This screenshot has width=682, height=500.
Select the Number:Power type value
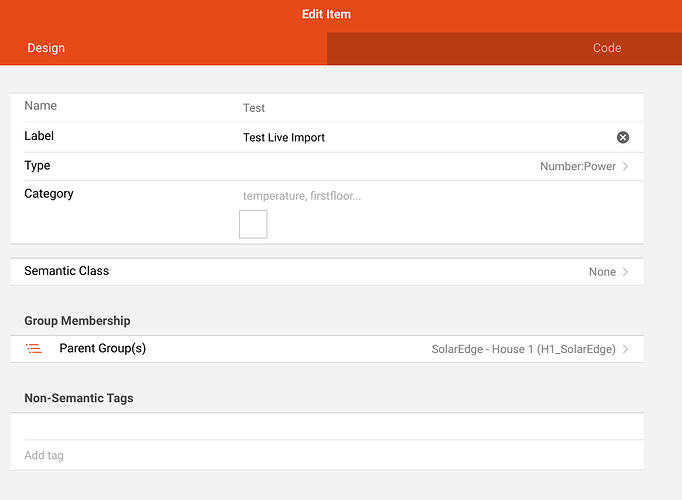coord(577,166)
